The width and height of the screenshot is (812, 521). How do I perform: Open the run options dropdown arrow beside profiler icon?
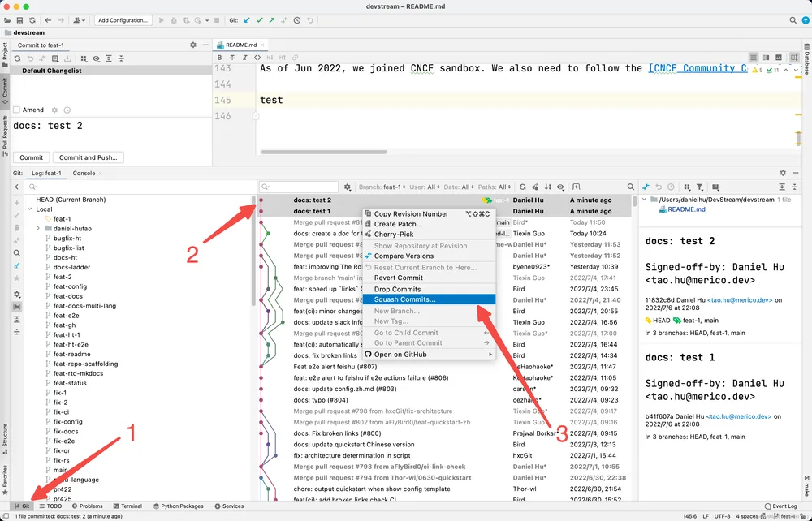click(x=207, y=20)
